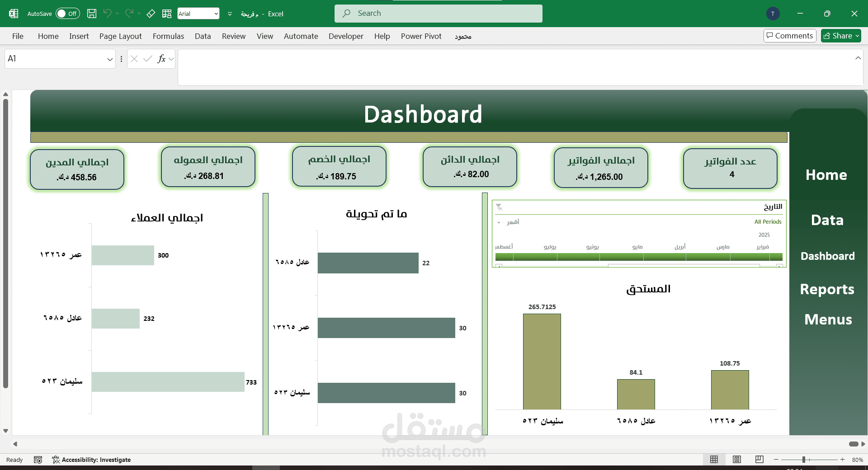Click the Cancel X icon in formula bar
Viewport: 868px width, 470px height.
click(x=134, y=59)
